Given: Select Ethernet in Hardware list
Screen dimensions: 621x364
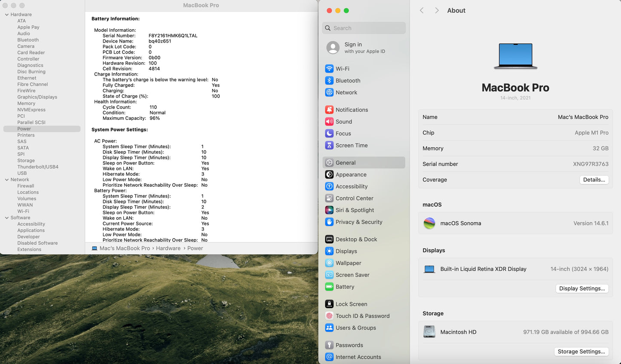Looking at the screenshot, I should (x=27, y=78).
